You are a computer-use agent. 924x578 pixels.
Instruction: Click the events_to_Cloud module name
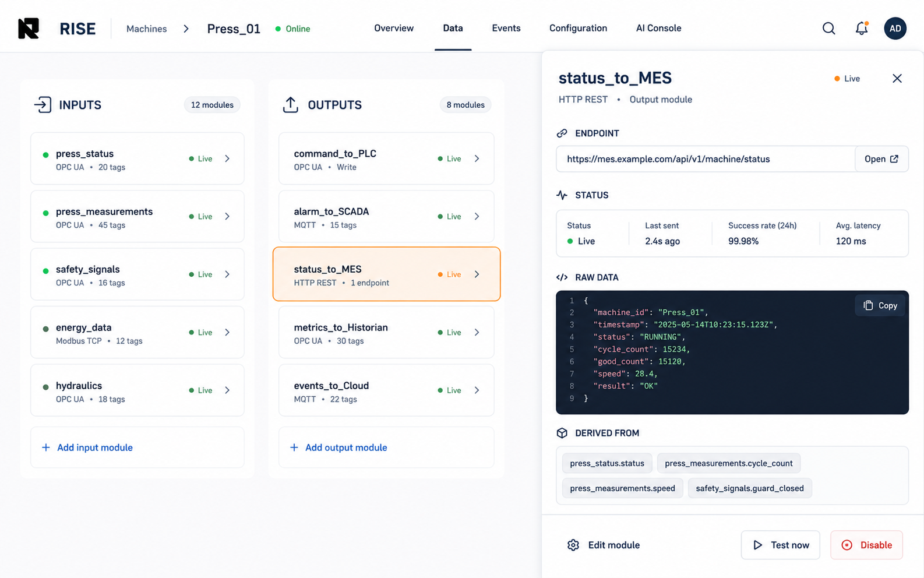331,386
